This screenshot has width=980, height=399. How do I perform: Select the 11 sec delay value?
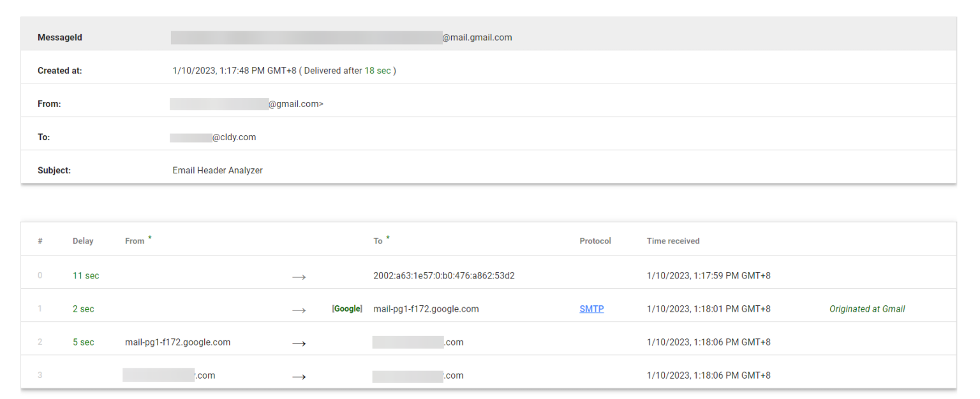pos(85,275)
